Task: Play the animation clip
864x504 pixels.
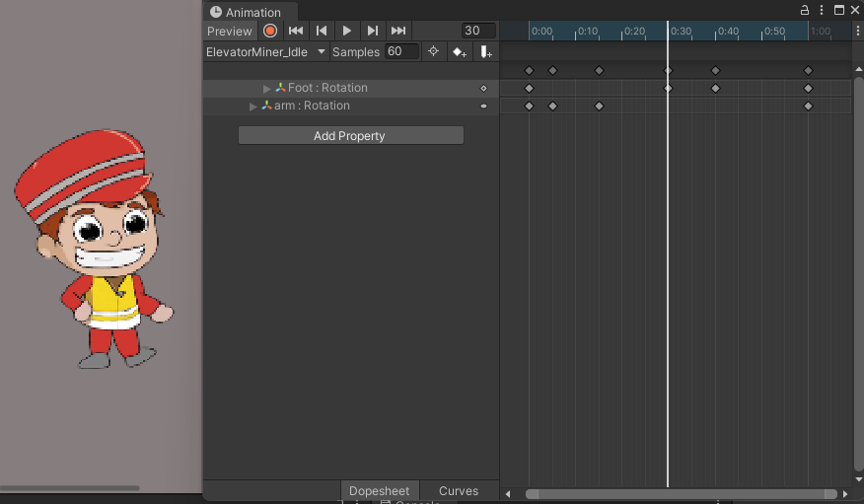Action: (x=346, y=31)
